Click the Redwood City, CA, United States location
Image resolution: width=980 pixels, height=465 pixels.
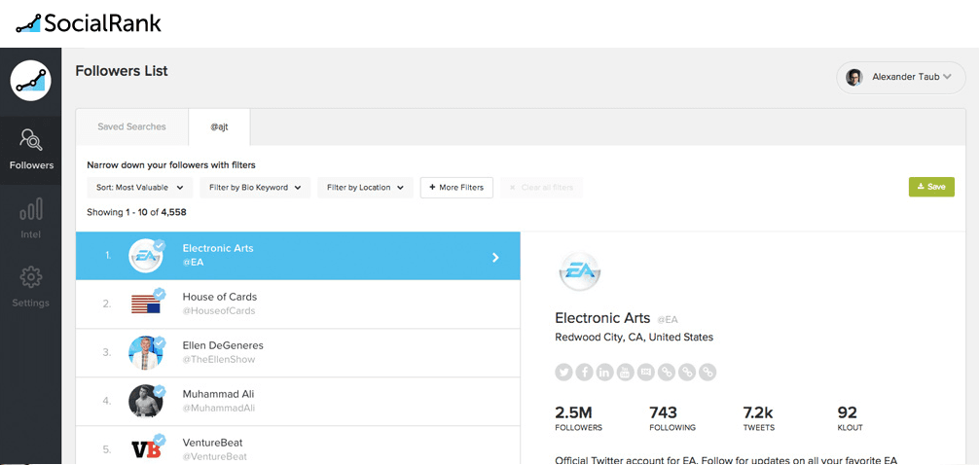(634, 337)
